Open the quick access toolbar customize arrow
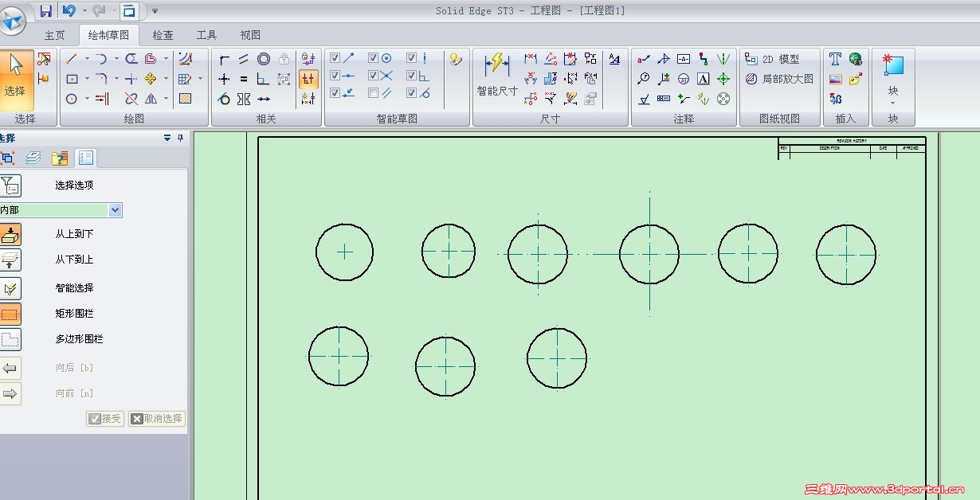Viewport: 980px width, 500px height. click(x=155, y=11)
